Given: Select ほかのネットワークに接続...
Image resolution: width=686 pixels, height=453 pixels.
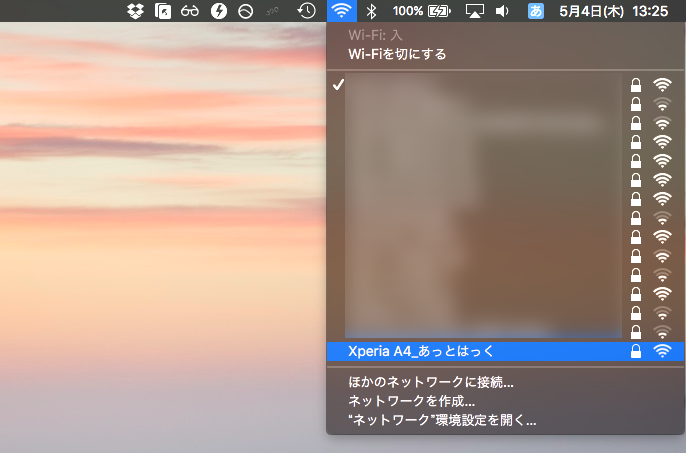Looking at the screenshot, I should pyautogui.click(x=430, y=382).
